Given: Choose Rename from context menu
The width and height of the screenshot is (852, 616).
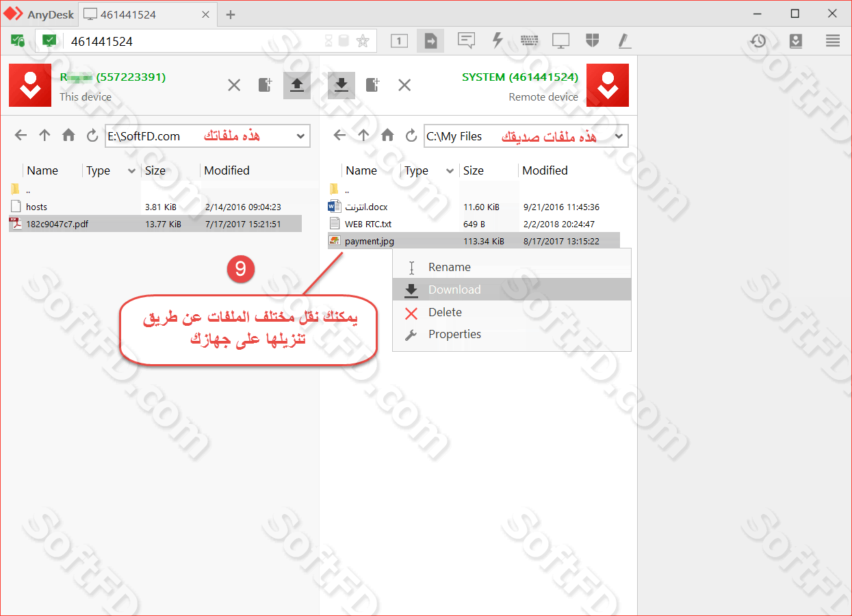Looking at the screenshot, I should tap(511, 268).
